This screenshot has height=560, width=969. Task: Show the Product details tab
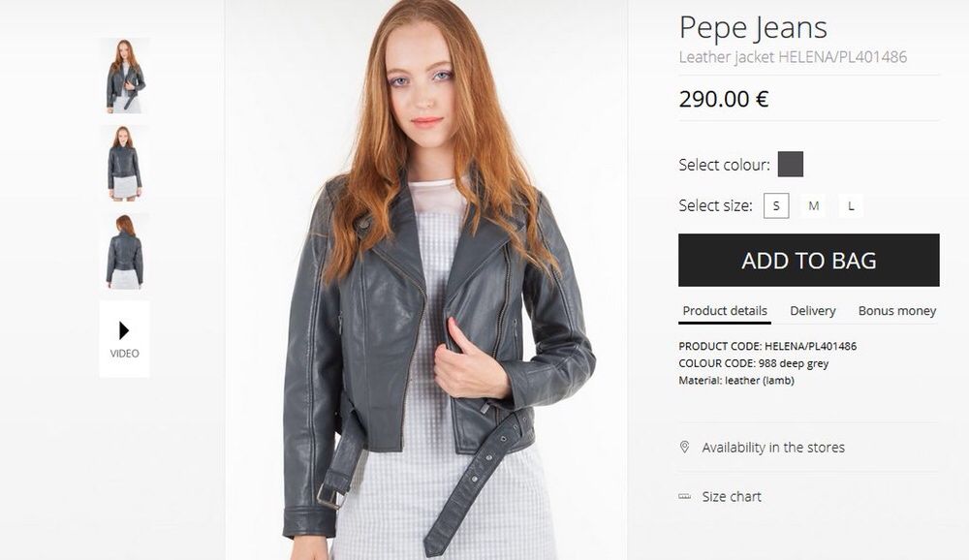coord(725,311)
